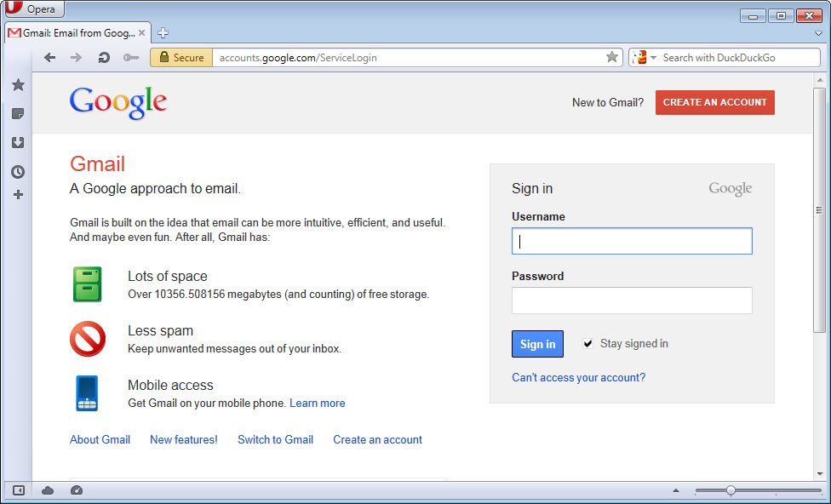Open the Notes panel in sidebar
The width and height of the screenshot is (831, 504).
[18, 114]
